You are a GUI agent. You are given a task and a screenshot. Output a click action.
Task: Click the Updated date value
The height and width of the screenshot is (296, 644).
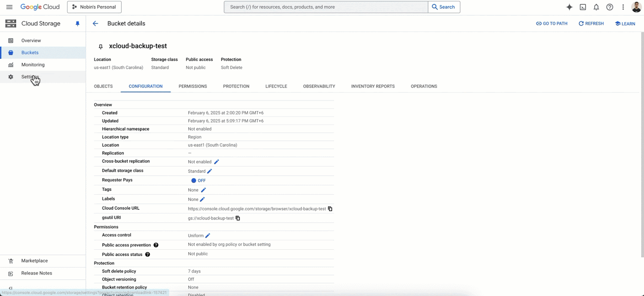[225, 121]
